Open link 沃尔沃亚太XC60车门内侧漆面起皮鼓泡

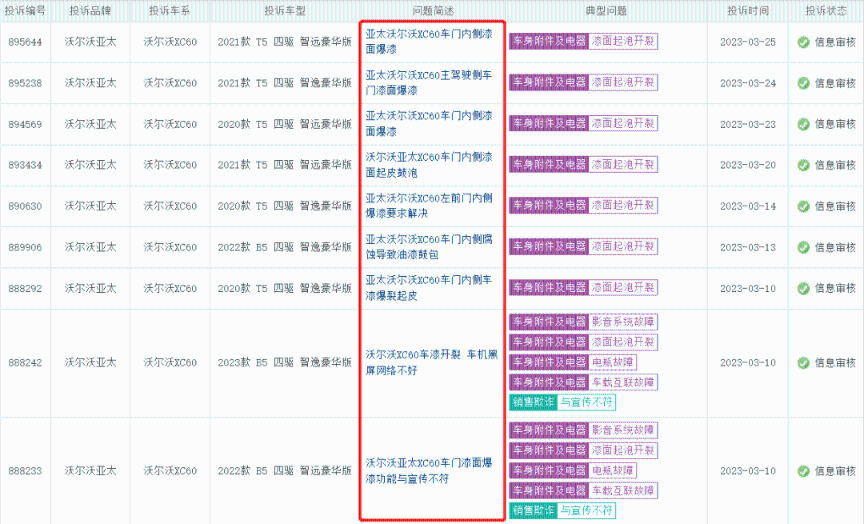[429, 165]
